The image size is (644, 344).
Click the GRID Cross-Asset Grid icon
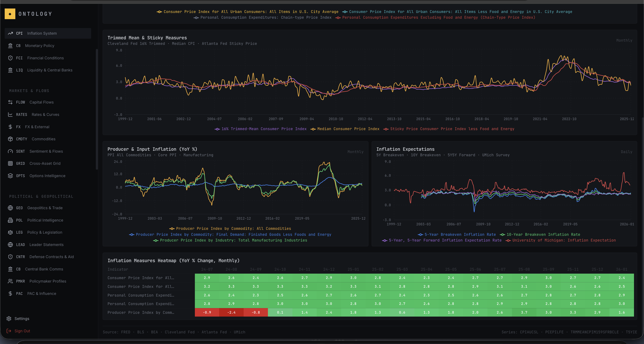pyautogui.click(x=10, y=163)
